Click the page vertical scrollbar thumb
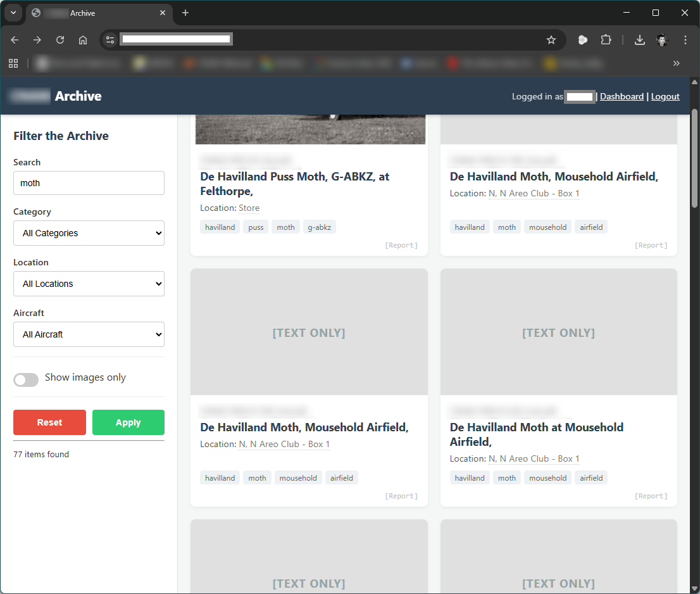Image resolution: width=700 pixels, height=594 pixels. [x=694, y=158]
